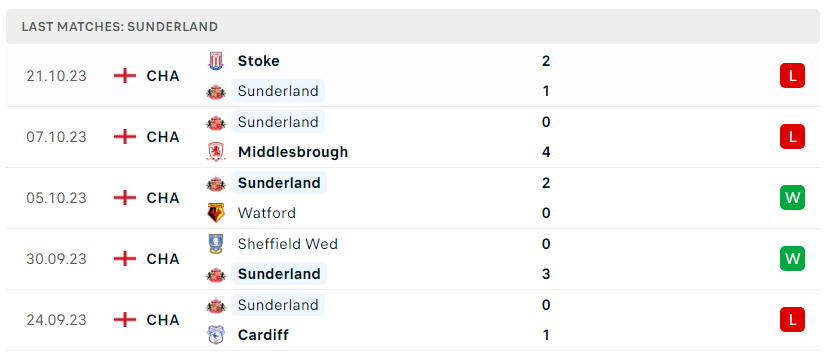The height and width of the screenshot is (361, 826).
Task: Select the Cardiff team name
Action: pos(263,335)
